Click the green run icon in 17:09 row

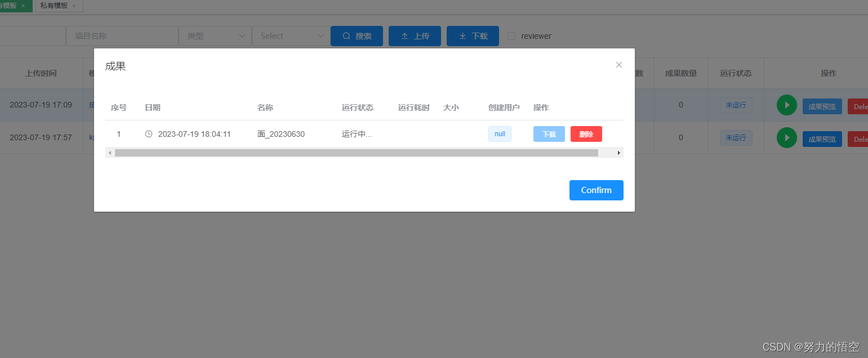pos(787,105)
